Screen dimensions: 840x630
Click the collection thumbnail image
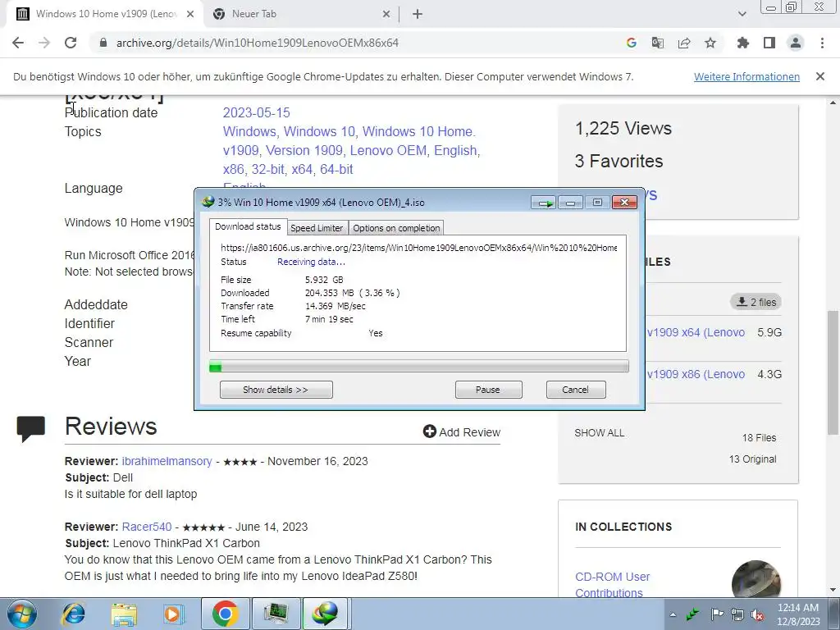(x=756, y=578)
